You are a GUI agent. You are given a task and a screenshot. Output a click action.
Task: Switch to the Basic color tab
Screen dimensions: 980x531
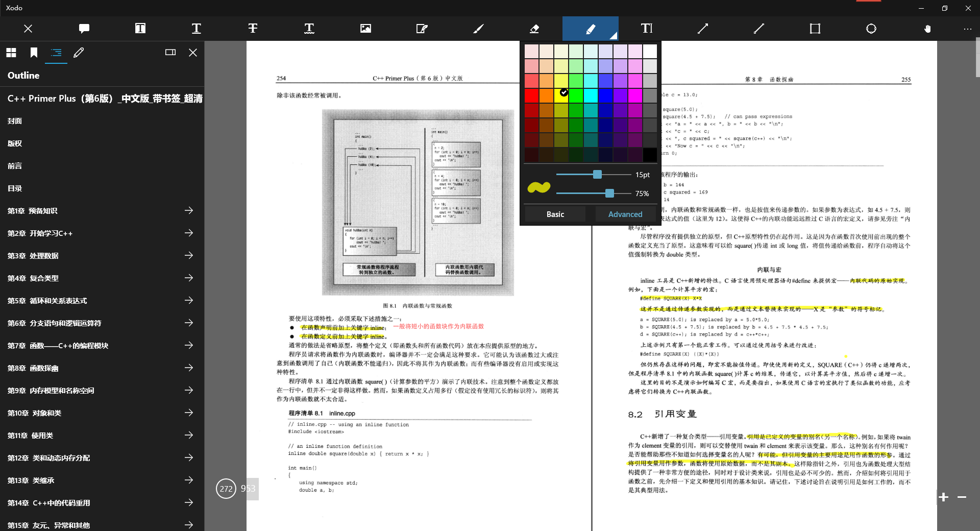point(554,214)
